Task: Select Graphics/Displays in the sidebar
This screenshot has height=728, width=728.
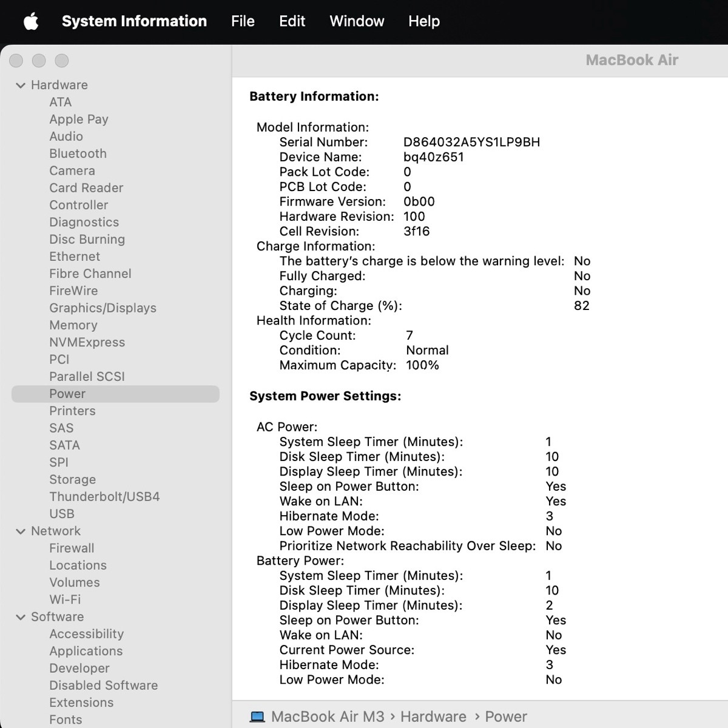Action: pos(103,308)
